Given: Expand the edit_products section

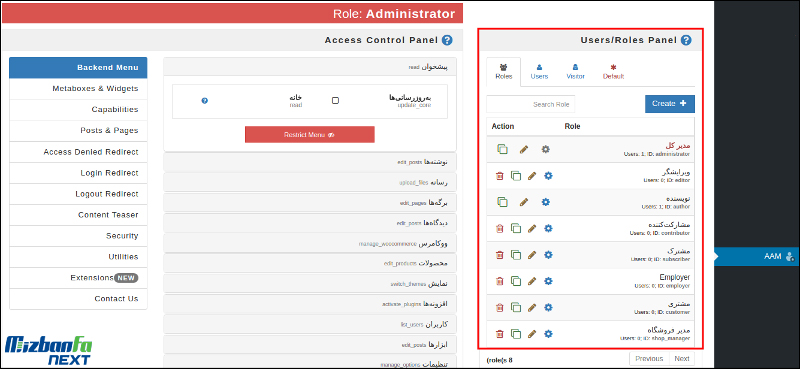Looking at the screenshot, I should pos(310,263).
